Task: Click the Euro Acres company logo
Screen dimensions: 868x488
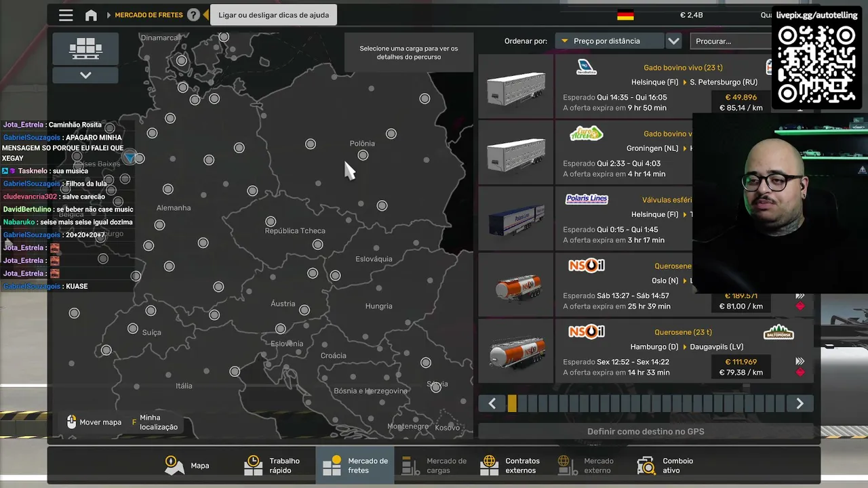Action: tap(587, 134)
